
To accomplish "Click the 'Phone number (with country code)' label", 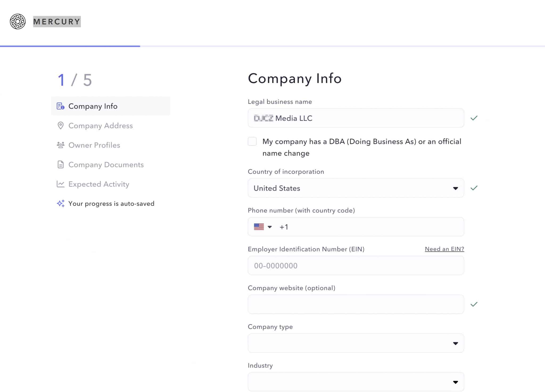I will coord(301,210).
